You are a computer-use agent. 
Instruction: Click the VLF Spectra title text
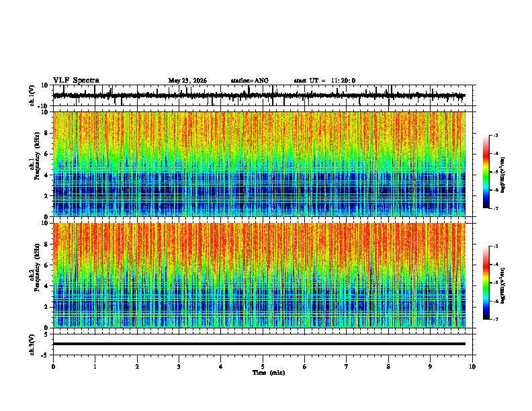tap(76, 81)
